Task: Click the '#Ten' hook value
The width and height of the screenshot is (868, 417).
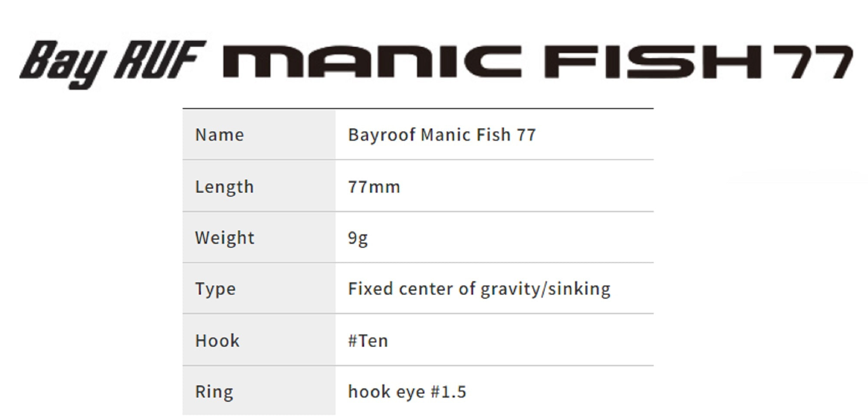Action: point(368,341)
